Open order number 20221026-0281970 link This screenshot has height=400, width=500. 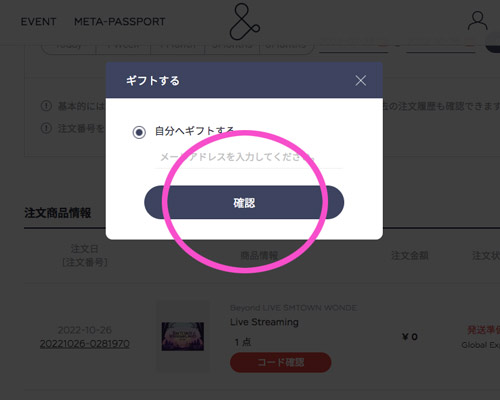tap(85, 344)
